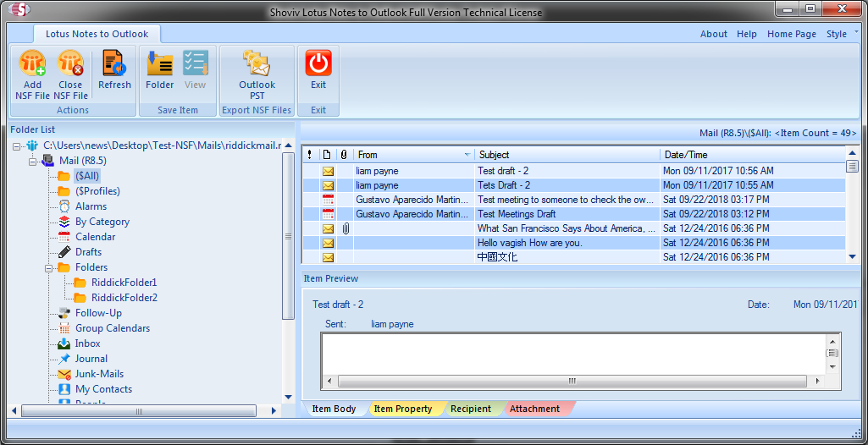Open the By Category view

(102, 222)
